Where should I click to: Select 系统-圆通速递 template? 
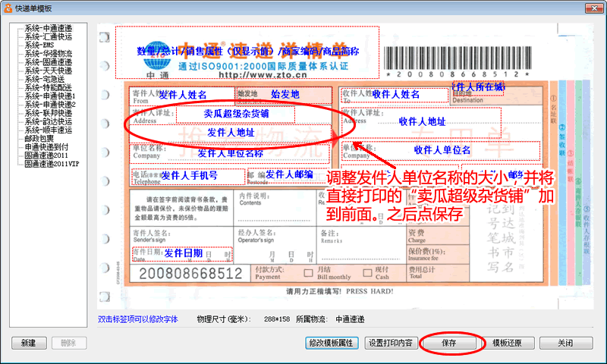tap(48, 62)
